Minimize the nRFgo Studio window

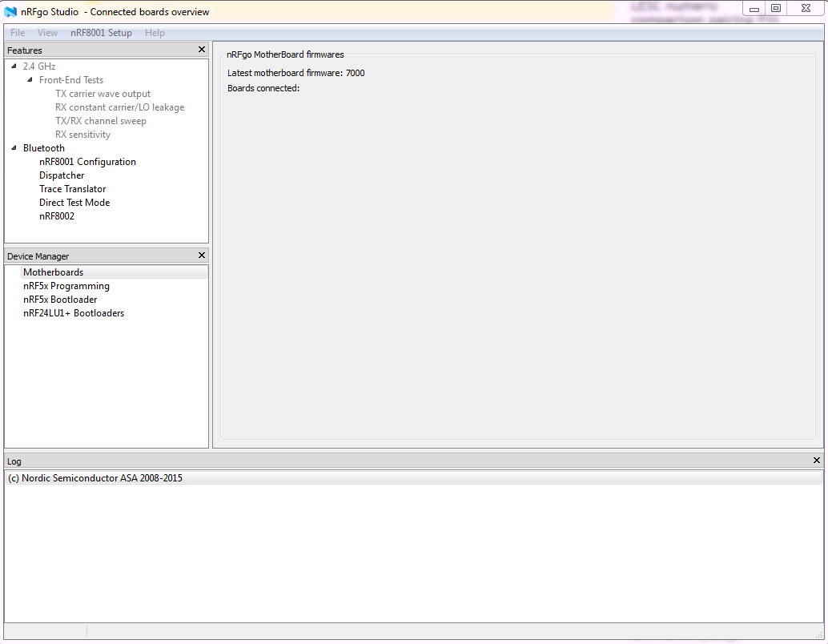pos(754,9)
